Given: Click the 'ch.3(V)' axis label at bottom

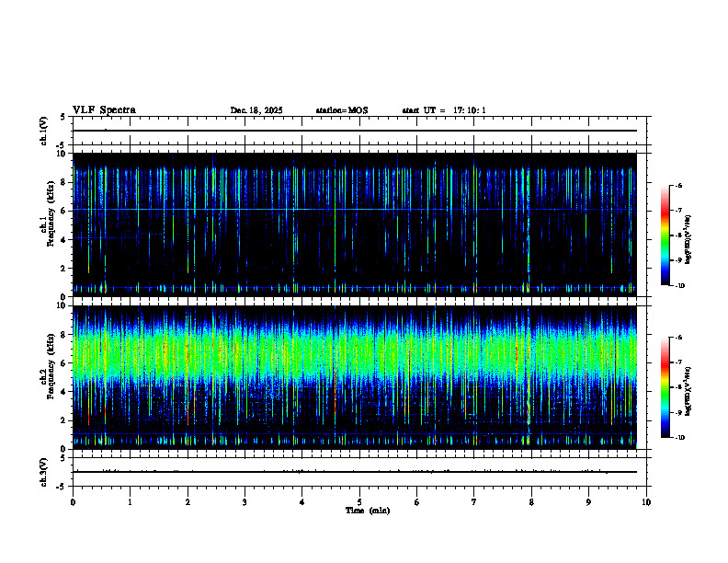Looking at the screenshot, I should click(43, 472).
